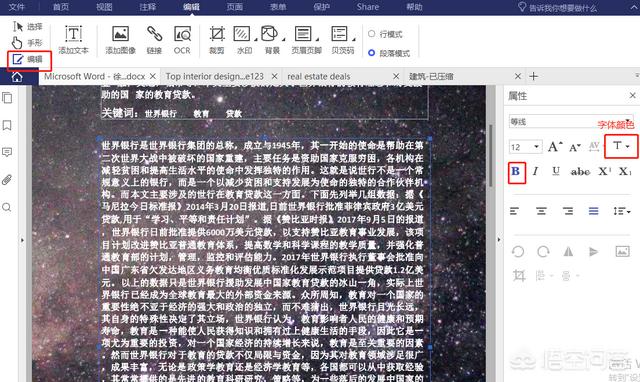Screen dimensions: 640x382
Task: Expand the 水印 watermark dropdown arrow
Action: pos(256,40)
